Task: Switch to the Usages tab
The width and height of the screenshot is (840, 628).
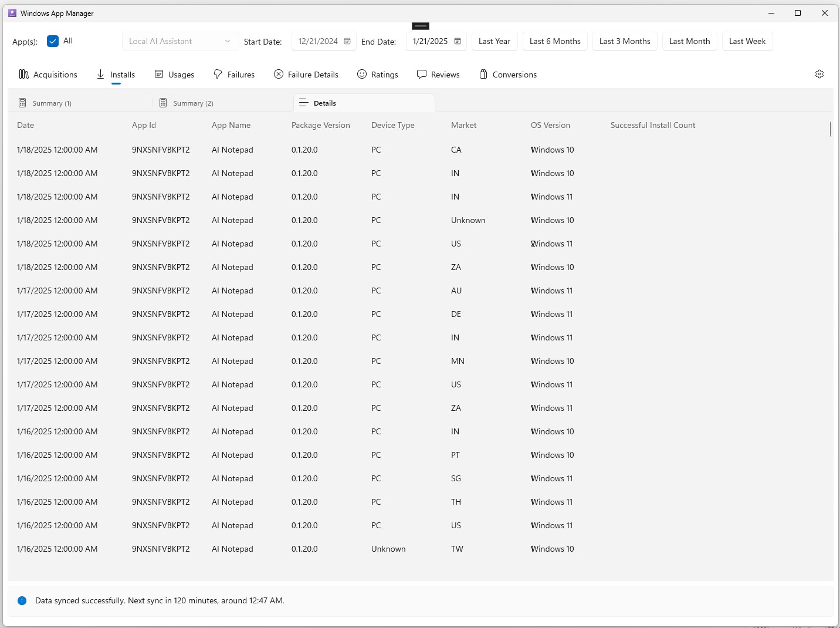Action: pos(174,75)
